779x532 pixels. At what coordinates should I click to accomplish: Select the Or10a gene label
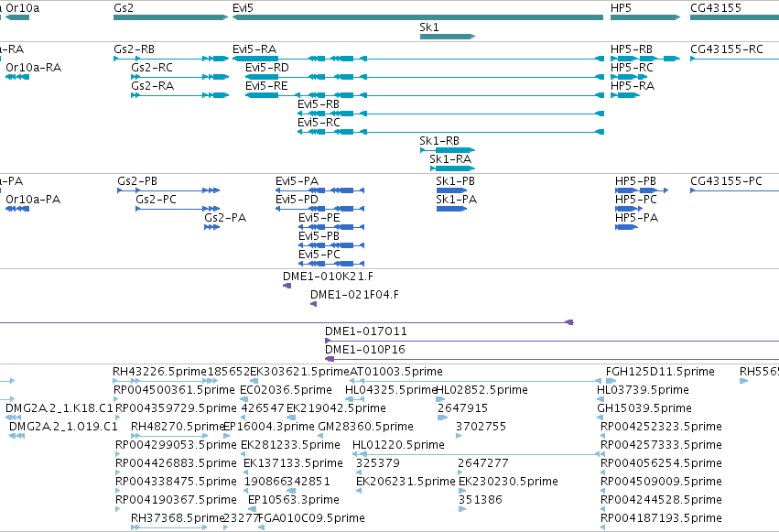point(23,8)
